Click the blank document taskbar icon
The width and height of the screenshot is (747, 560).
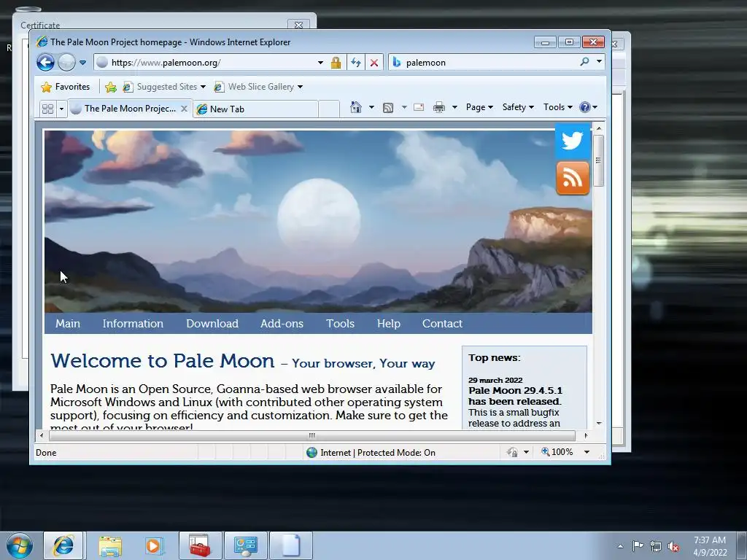point(291,545)
